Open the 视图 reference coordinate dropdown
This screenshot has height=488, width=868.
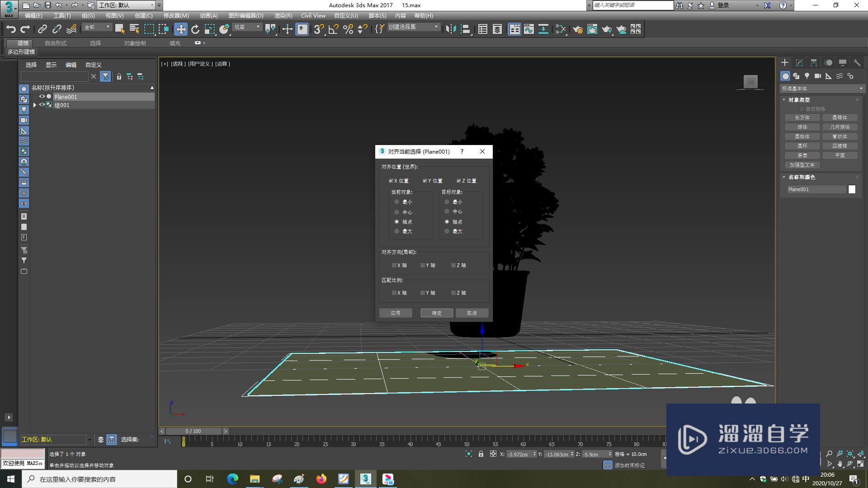[x=247, y=27]
